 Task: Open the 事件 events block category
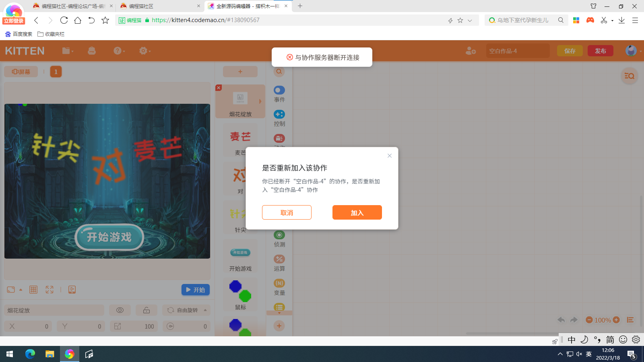pyautogui.click(x=279, y=94)
